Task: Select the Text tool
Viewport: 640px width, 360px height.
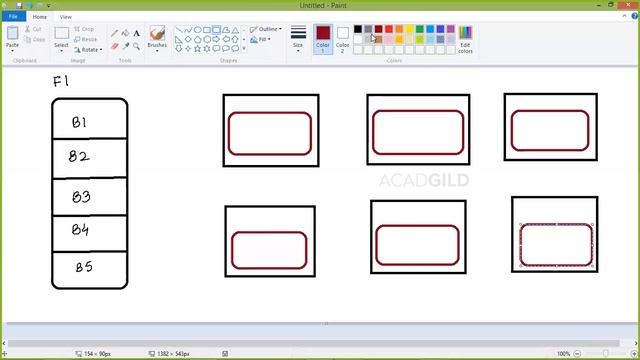Action: (136, 33)
